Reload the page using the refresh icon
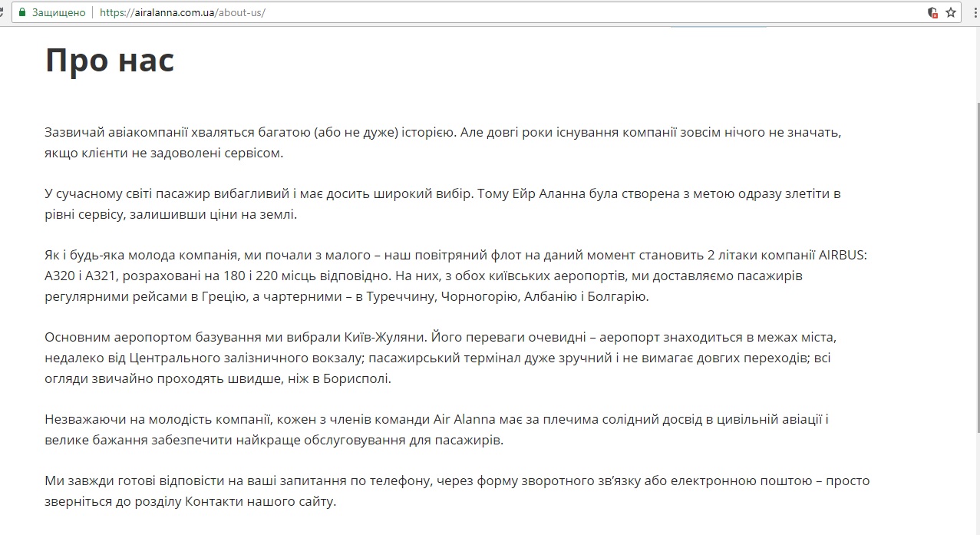 tap(2, 13)
